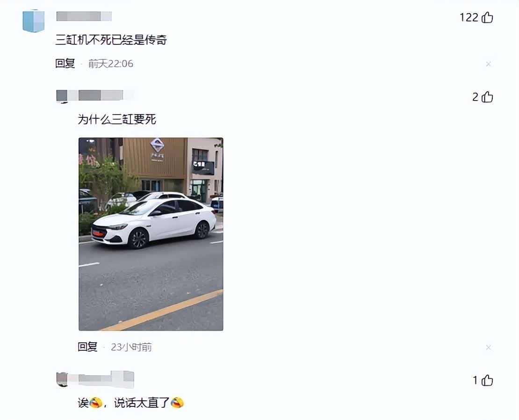Viewport: 519px width, 420px height.
Task: Like the reply with 1 like
Action: (487, 380)
